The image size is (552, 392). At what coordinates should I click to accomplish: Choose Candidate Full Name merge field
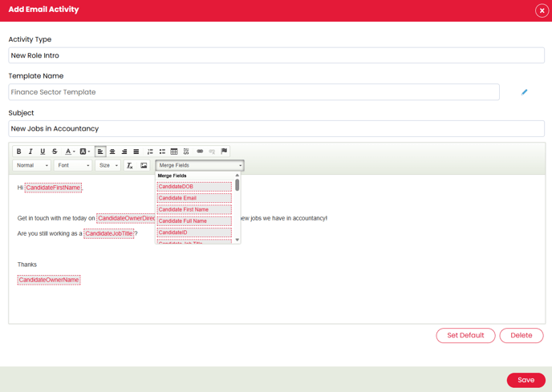click(194, 221)
